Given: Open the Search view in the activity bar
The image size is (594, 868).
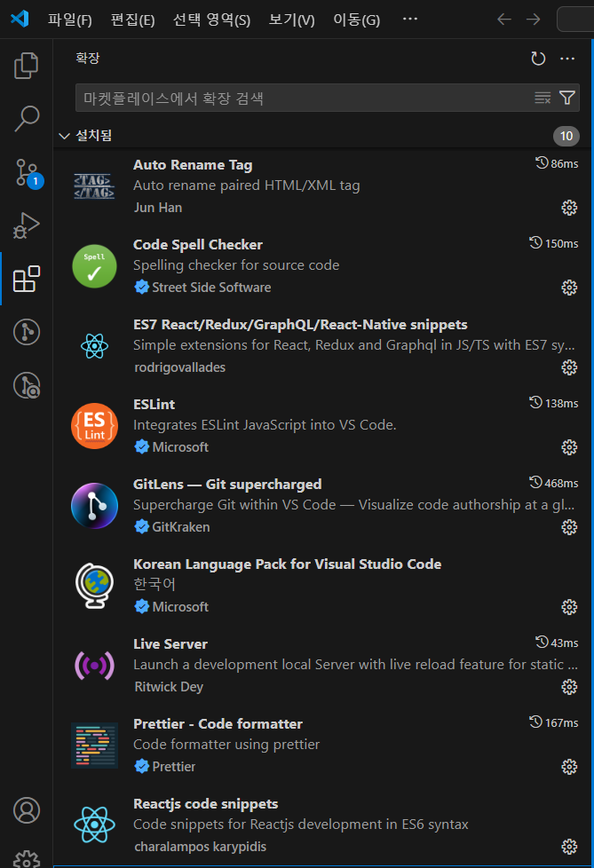Looking at the screenshot, I should pyautogui.click(x=26, y=118).
